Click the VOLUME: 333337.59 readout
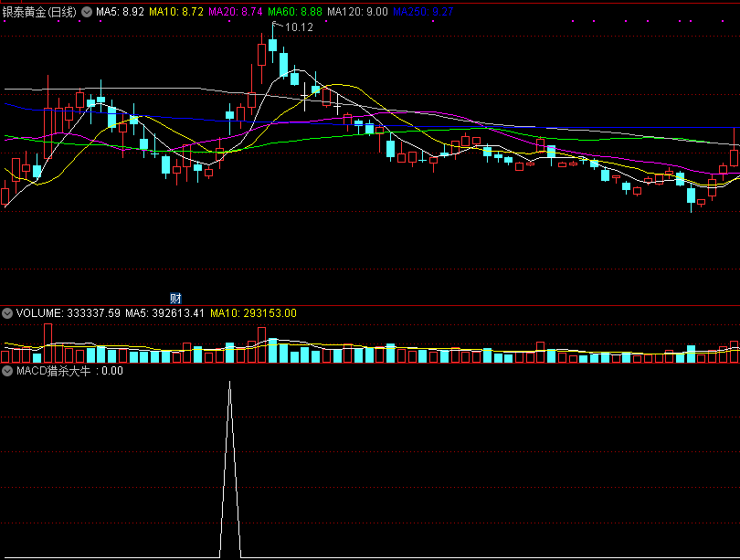The image size is (740, 560). (69, 313)
